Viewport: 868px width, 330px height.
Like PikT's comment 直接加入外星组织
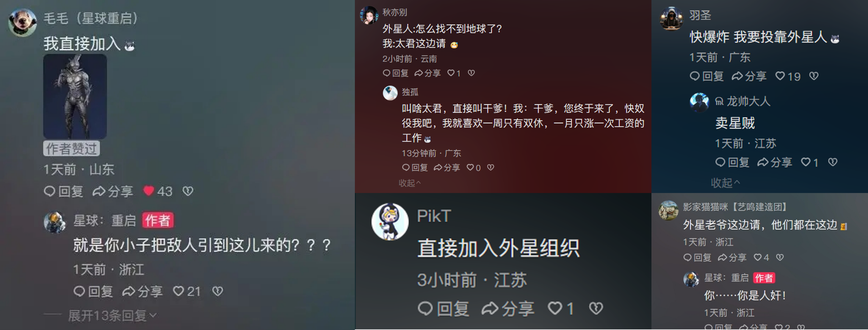(x=555, y=308)
